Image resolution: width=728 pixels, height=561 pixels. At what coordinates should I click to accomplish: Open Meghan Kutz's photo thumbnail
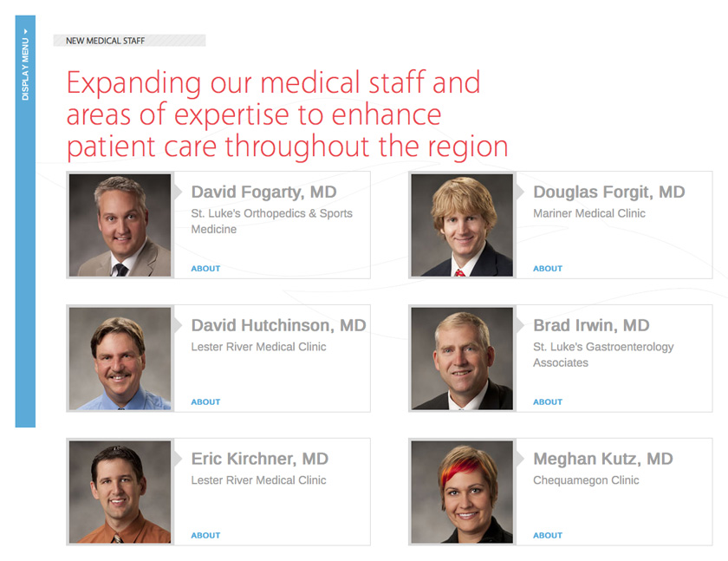(462, 493)
